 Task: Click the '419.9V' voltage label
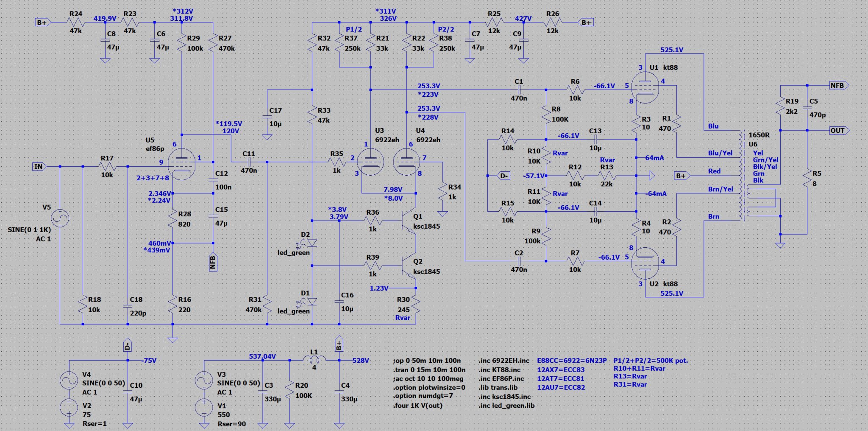pos(105,19)
